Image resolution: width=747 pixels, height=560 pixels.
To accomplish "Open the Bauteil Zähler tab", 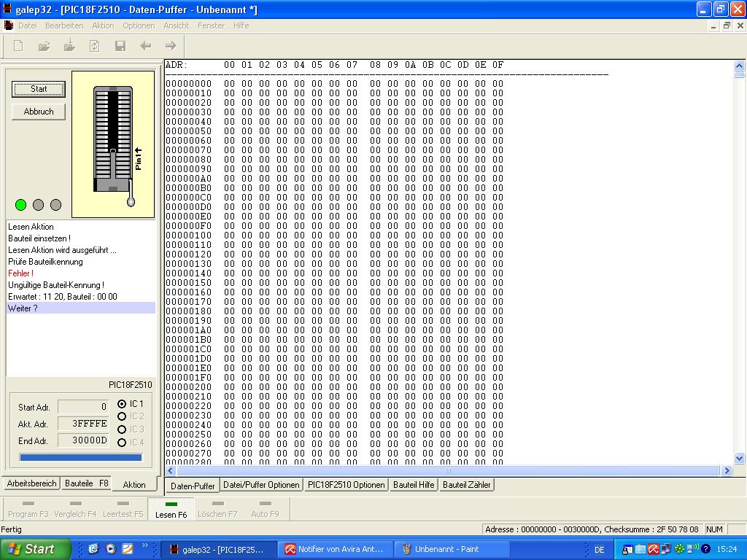I will click(466, 485).
